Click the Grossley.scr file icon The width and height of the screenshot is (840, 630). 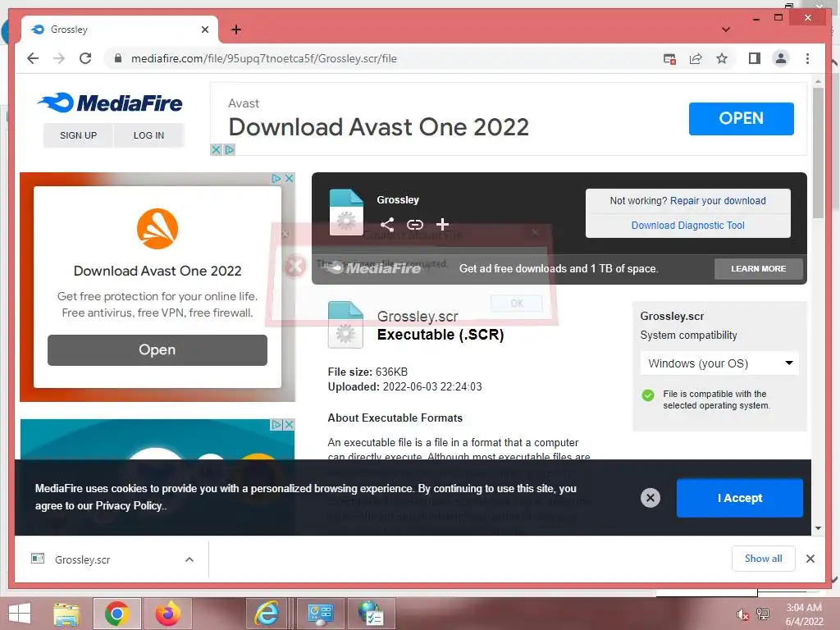click(x=345, y=325)
